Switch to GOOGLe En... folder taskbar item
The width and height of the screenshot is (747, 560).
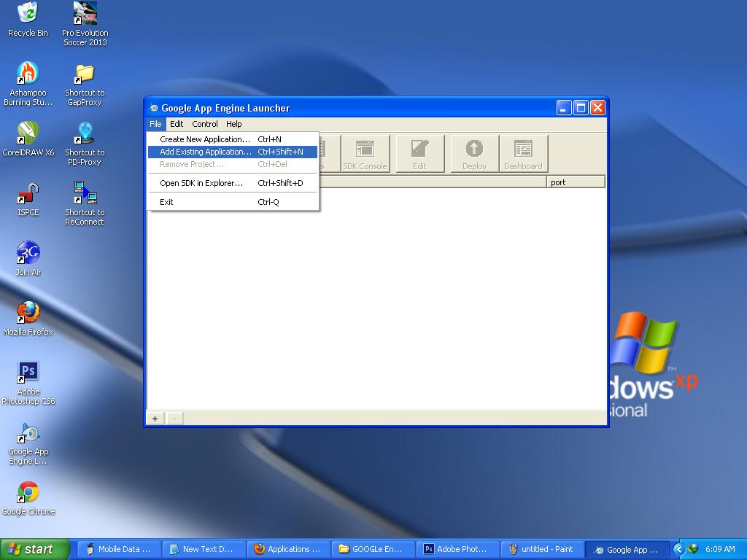(x=373, y=549)
